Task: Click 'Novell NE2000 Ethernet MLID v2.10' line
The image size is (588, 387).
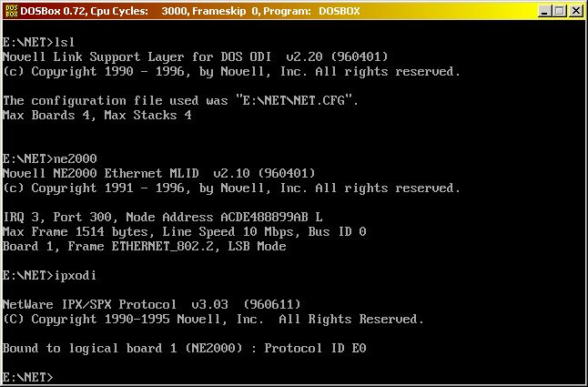Action: pos(159,174)
